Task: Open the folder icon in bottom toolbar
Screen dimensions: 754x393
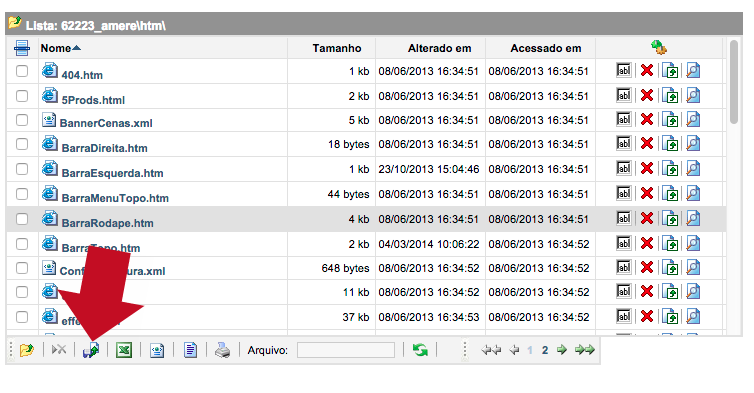Action: [x=27, y=350]
